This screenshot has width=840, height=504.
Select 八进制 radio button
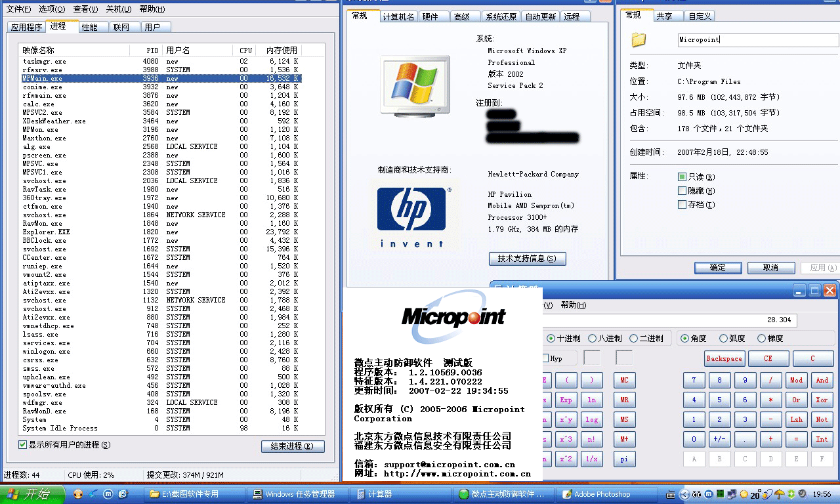pos(593,339)
